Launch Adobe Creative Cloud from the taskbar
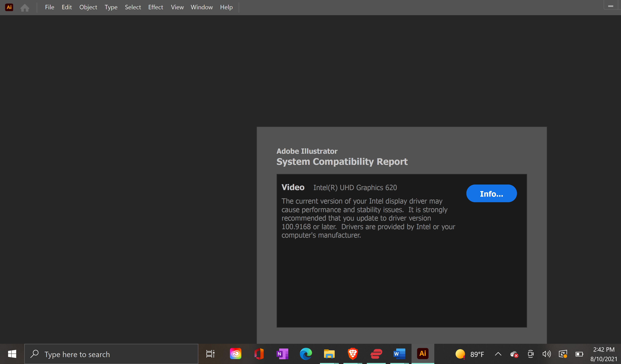This screenshot has width=621, height=364. [235, 354]
